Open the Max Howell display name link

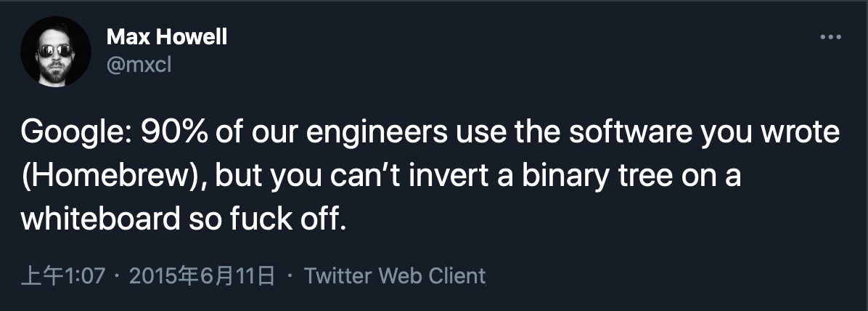tap(166, 36)
